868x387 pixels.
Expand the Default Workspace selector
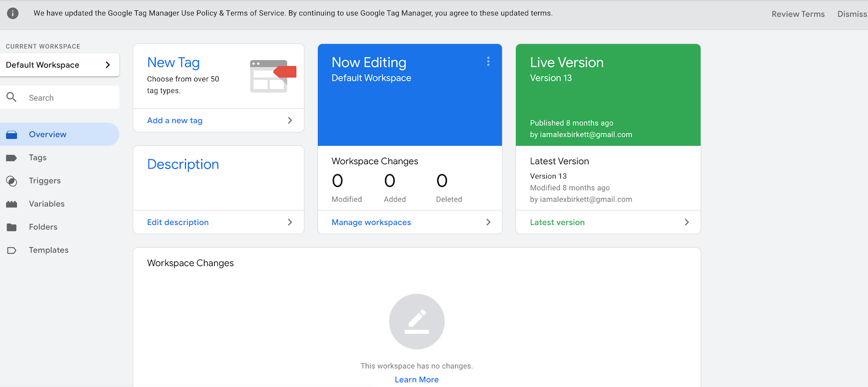(x=107, y=65)
